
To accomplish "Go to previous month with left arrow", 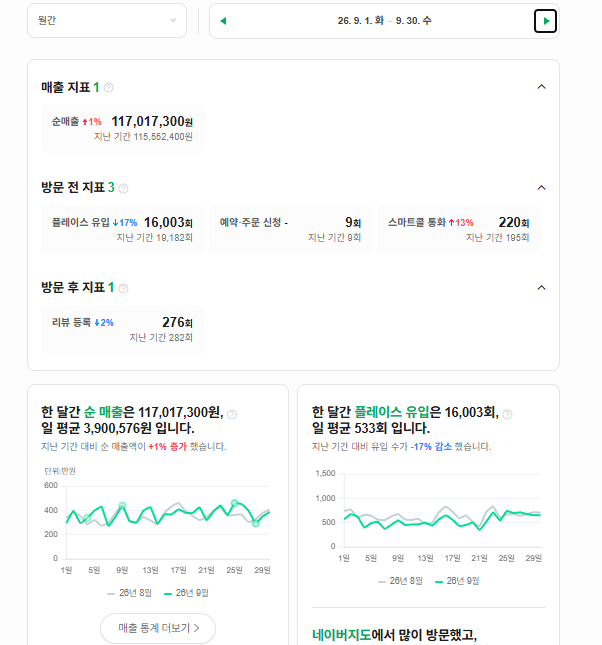I will 223,21.
